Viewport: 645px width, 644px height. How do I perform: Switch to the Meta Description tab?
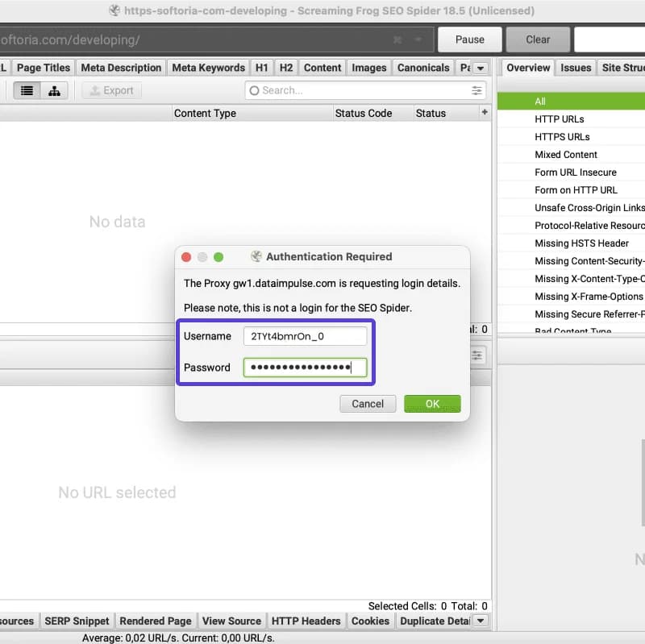[x=121, y=68]
